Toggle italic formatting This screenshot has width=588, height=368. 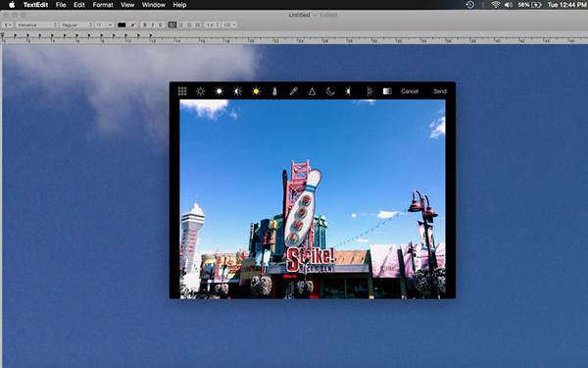coord(153,25)
